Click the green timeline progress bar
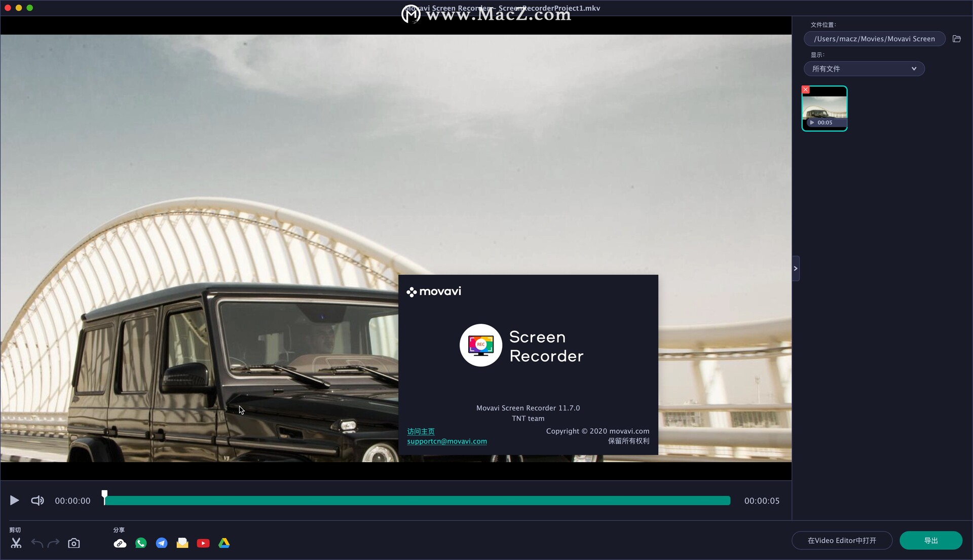Viewport: 973px width, 560px height. (417, 501)
